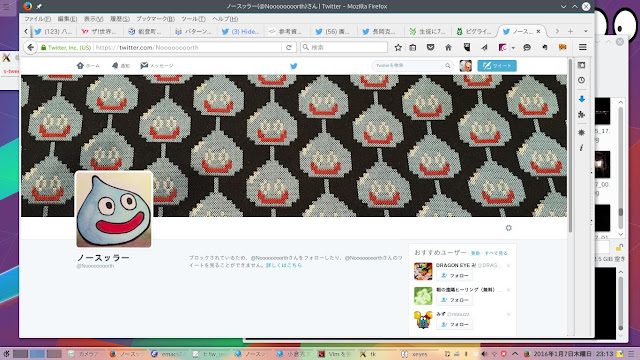Click the info "i" icon in right sidebar
The image size is (640, 360).
tap(581, 148)
